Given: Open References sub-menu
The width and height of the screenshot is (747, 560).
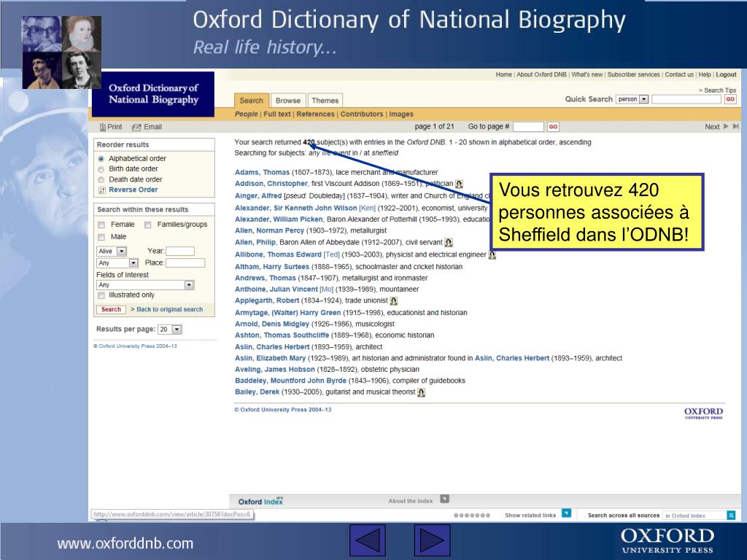Looking at the screenshot, I should click(x=315, y=114).
